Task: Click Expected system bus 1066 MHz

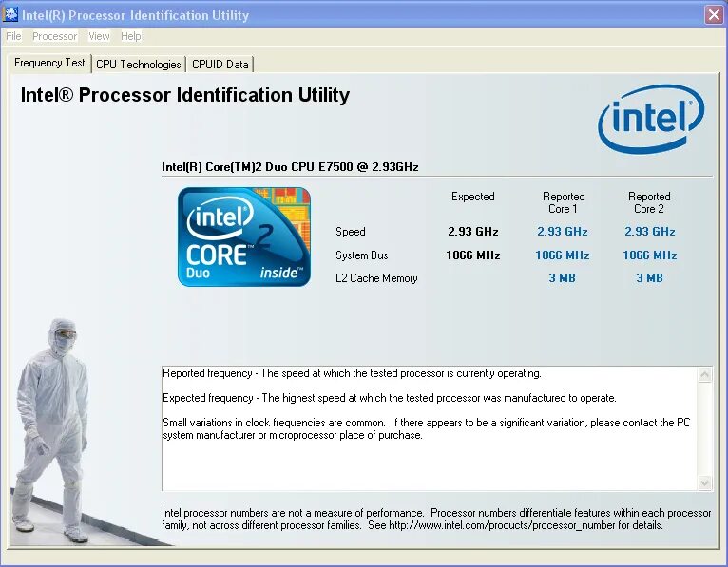Action: [472, 255]
